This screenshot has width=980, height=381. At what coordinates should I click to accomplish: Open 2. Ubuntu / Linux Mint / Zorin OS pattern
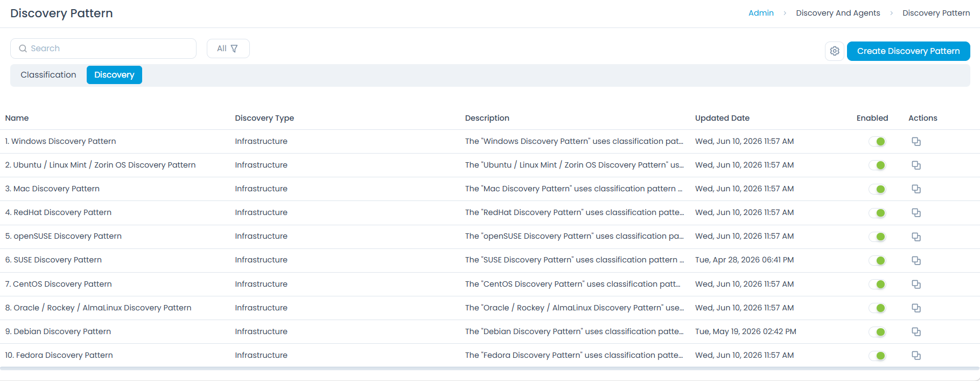click(100, 165)
